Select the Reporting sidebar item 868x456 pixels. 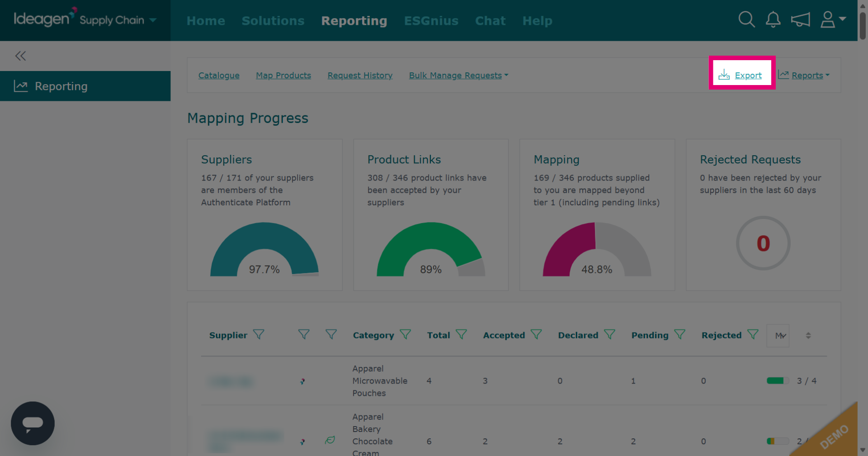click(x=85, y=86)
